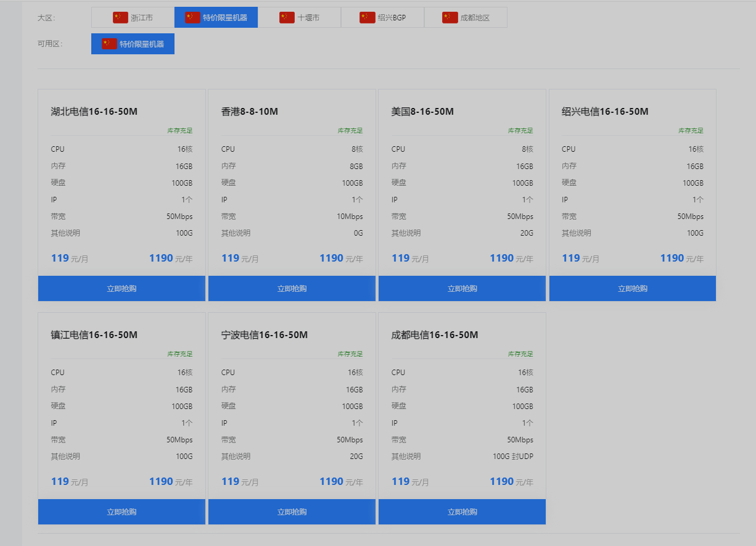756x546 pixels.
Task: Buy the 镇江电信16-16-50M plan
Action: pyautogui.click(x=121, y=512)
